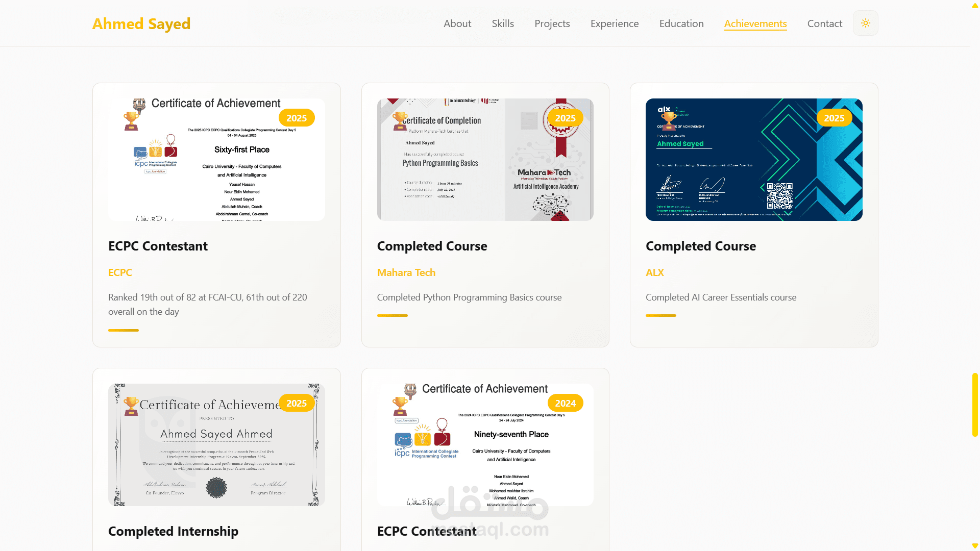This screenshot has height=551, width=980.
Task: Select the Achievements nav item
Action: click(755, 23)
